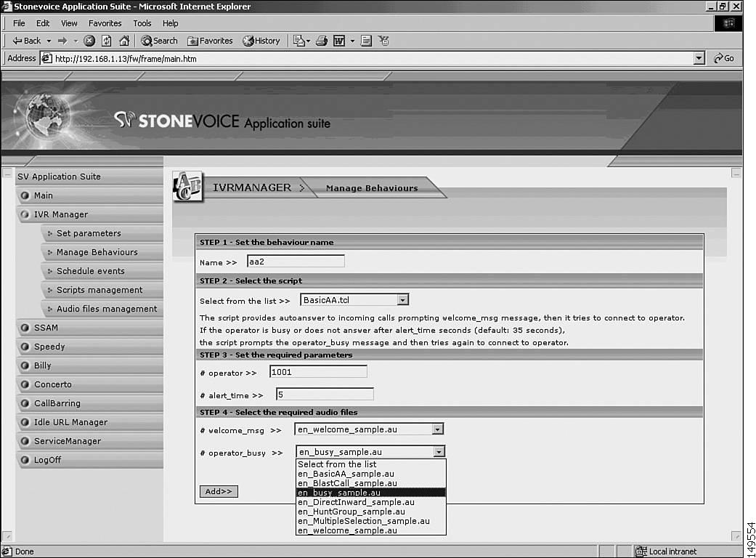Select en_MultipleSelection_sample.au from the list
This screenshot has width=756, height=558.
(x=371, y=521)
